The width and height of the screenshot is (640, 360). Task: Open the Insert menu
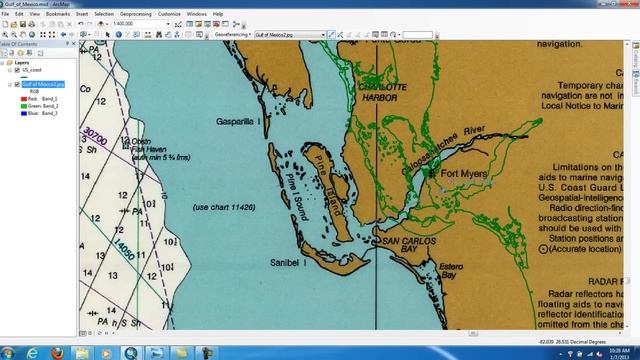(82, 14)
